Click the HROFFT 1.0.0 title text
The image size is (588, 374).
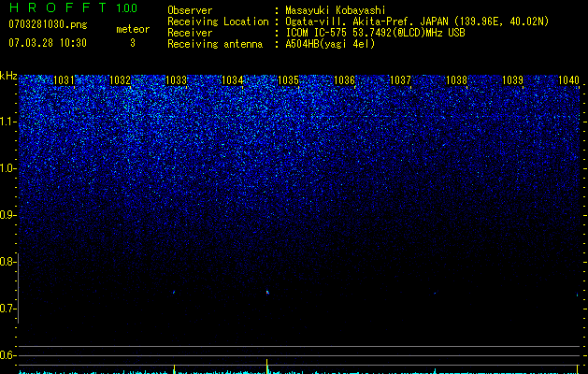point(73,7)
